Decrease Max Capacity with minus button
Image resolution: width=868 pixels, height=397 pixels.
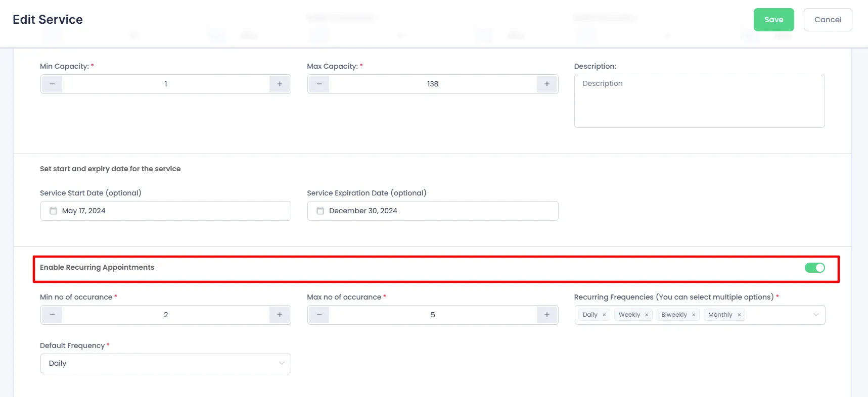[x=319, y=84]
